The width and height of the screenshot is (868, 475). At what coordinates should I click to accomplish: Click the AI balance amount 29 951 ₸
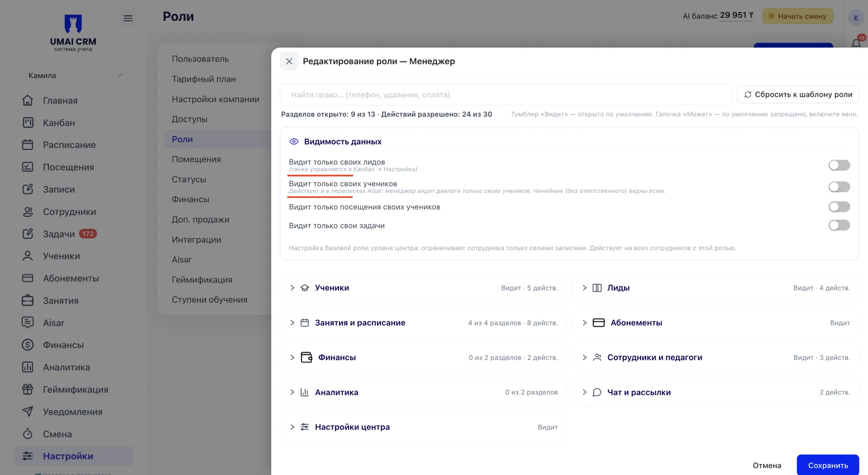[737, 15]
